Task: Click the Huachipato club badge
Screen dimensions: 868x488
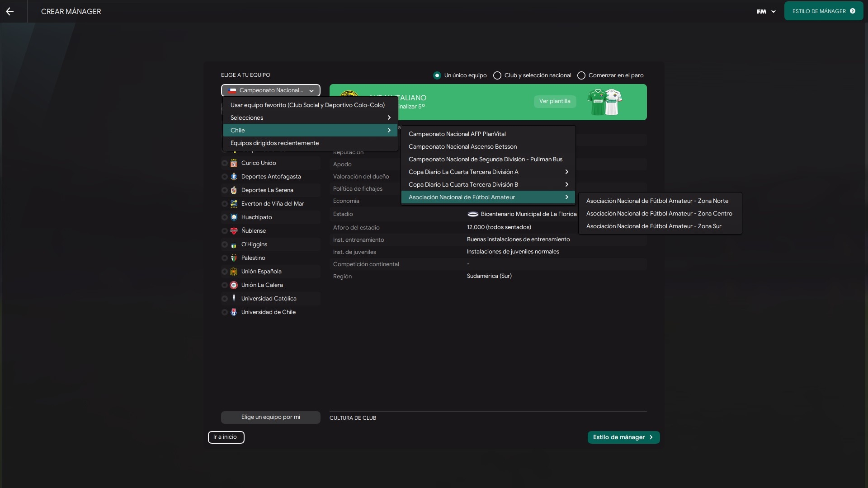Action: tap(234, 217)
